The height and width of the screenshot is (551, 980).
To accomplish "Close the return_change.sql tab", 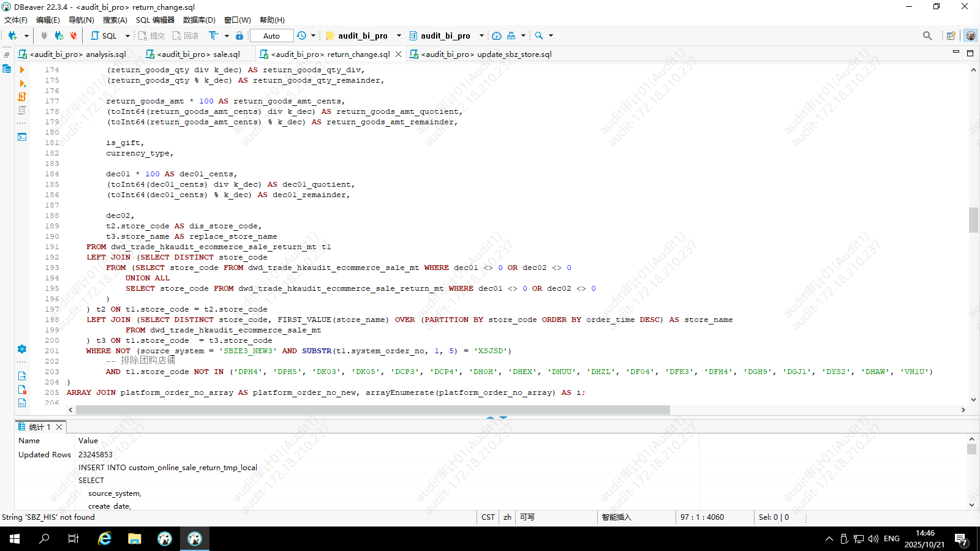I will (399, 54).
